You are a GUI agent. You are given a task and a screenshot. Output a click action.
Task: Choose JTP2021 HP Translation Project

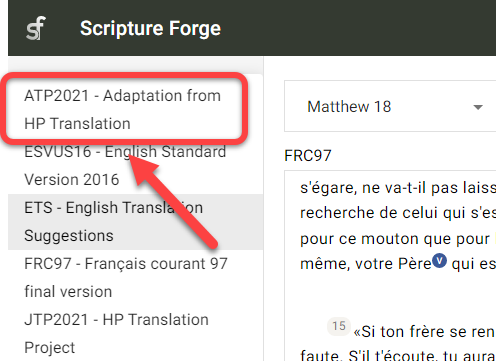135,333
